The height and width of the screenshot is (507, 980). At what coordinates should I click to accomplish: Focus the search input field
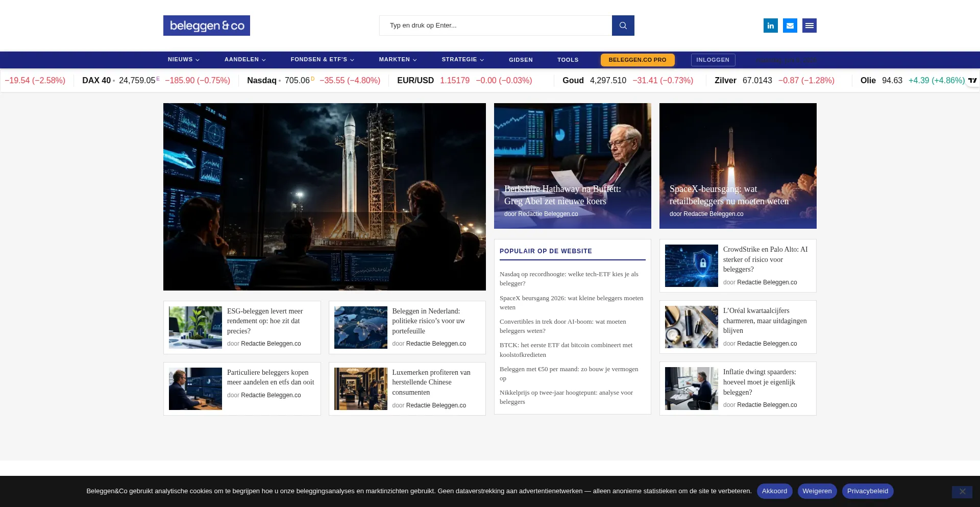tap(496, 26)
